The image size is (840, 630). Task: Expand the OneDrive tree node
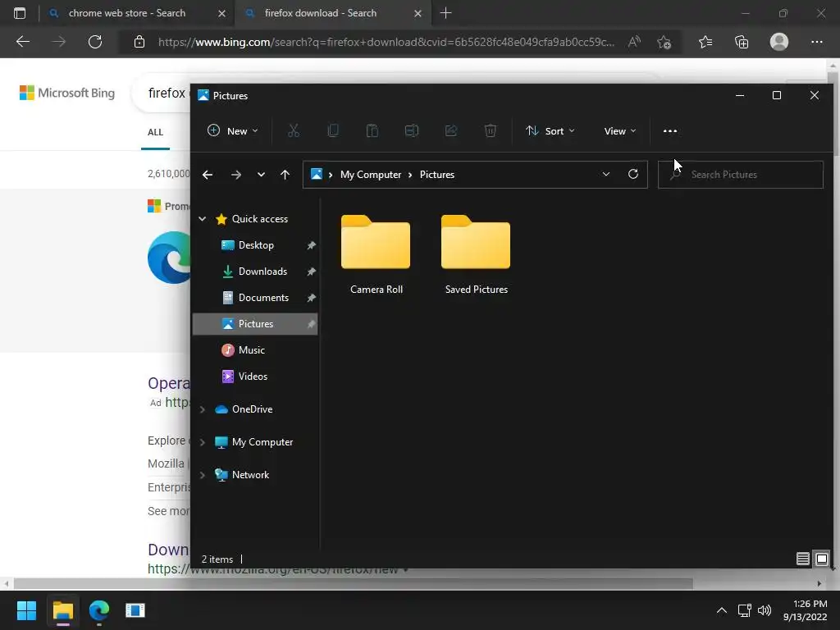pyautogui.click(x=203, y=409)
